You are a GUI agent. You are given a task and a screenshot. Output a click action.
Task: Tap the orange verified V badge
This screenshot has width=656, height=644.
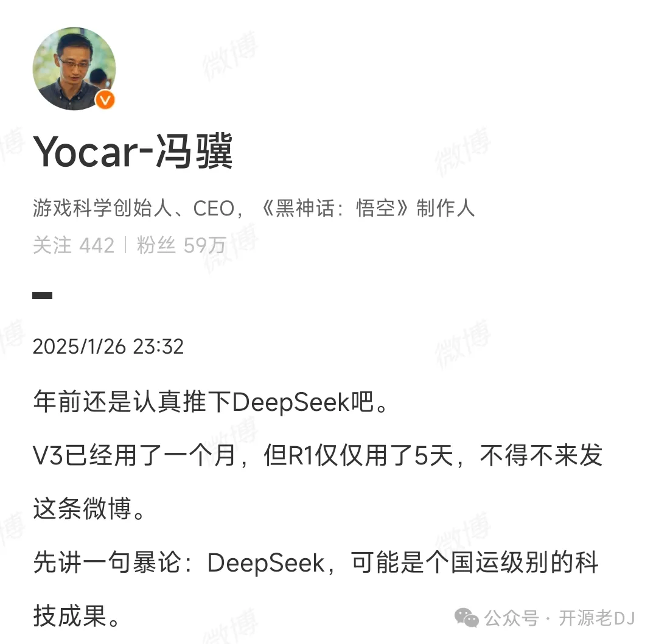coord(105,100)
